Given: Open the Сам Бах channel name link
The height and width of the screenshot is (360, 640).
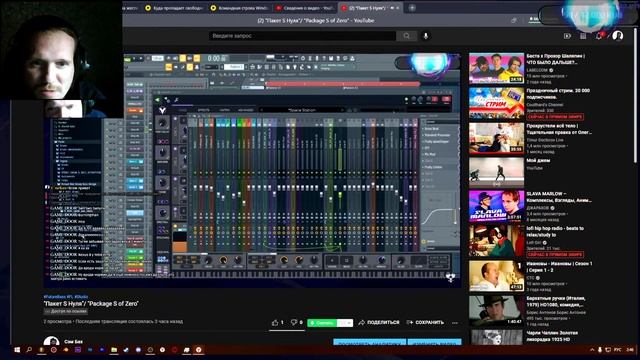Looking at the screenshot, I should (73, 342).
